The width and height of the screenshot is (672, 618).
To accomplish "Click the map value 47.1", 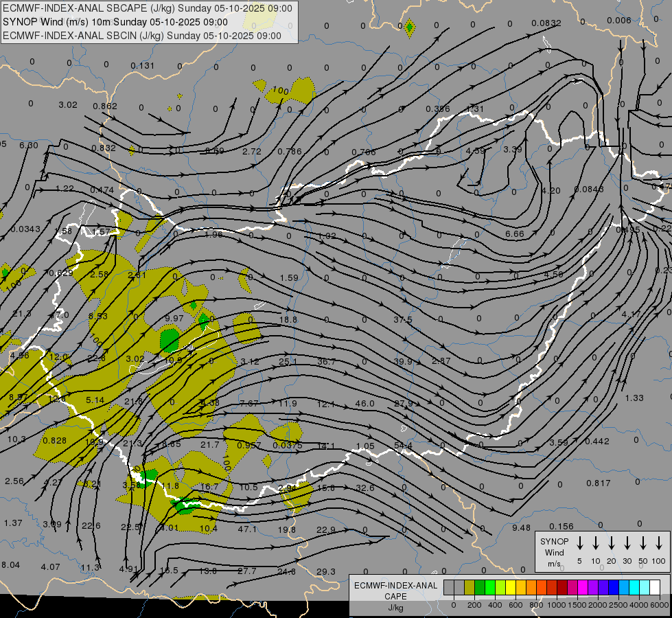I will [247, 529].
